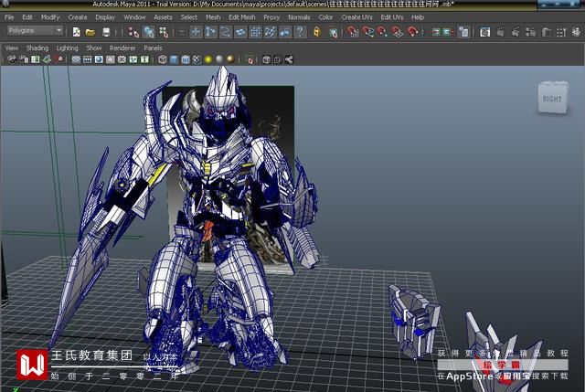Screen dimensions: 585x392
Task: Click the lock selection padlock icon
Action: pos(316,32)
